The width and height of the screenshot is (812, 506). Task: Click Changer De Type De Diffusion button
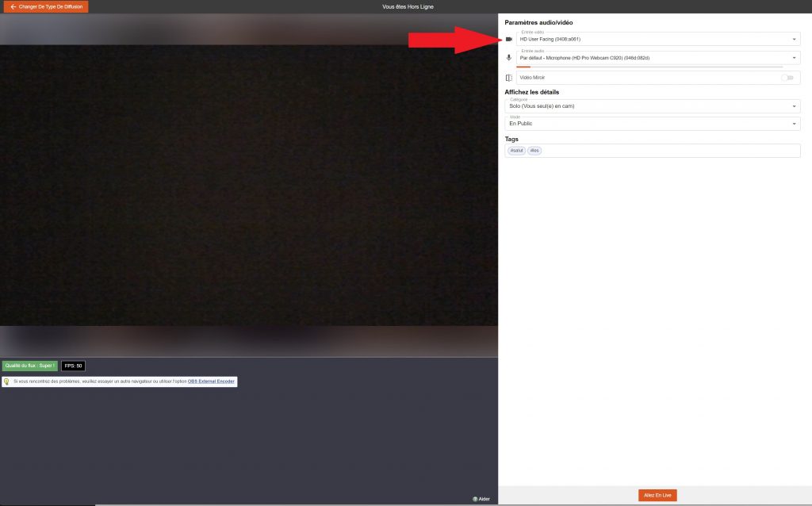point(46,6)
